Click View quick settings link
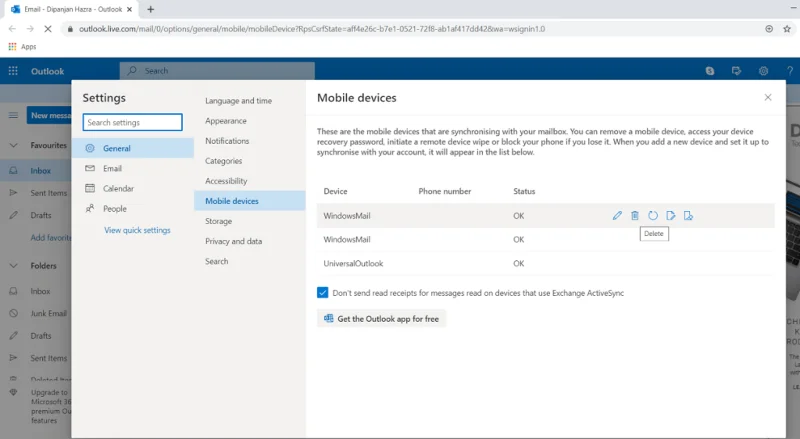The height and width of the screenshot is (439, 800). pos(137,230)
